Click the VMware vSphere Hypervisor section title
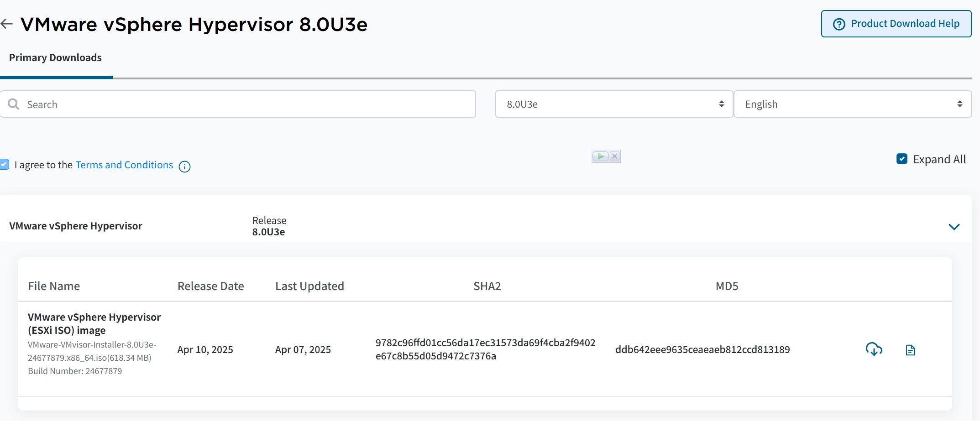 76,226
